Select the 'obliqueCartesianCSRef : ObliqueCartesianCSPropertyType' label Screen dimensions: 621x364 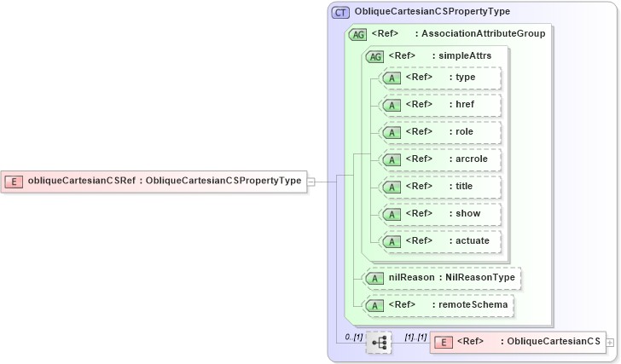[x=165, y=181]
